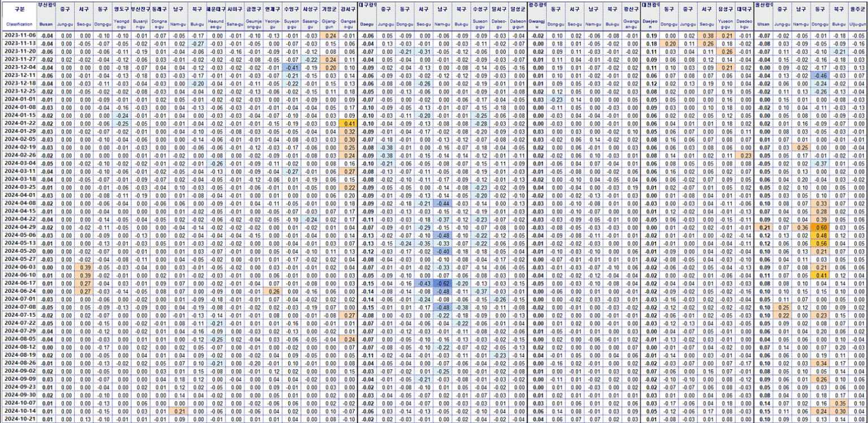This screenshot has height=423, width=868.
Task: Select the 2024-07-08 row label
Action: click(x=18, y=307)
